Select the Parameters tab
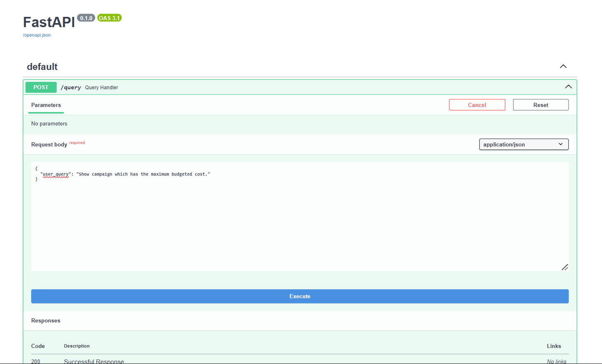The height and width of the screenshot is (364, 602). (x=46, y=105)
